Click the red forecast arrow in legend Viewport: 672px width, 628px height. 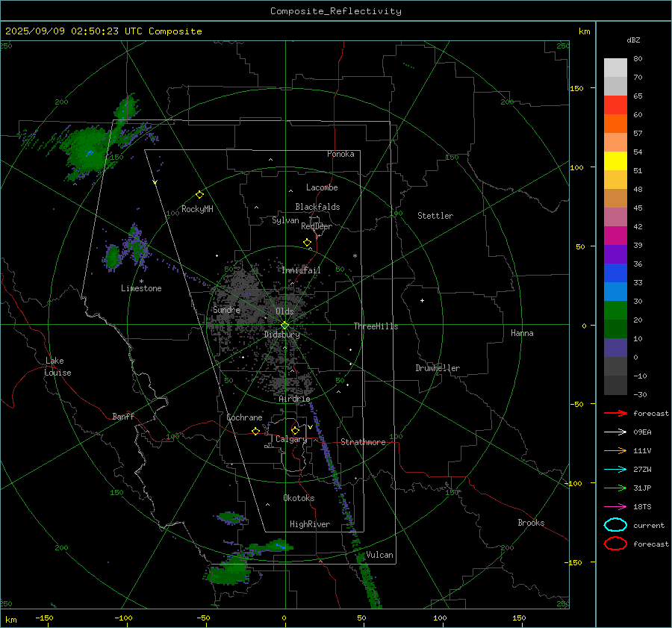point(615,413)
